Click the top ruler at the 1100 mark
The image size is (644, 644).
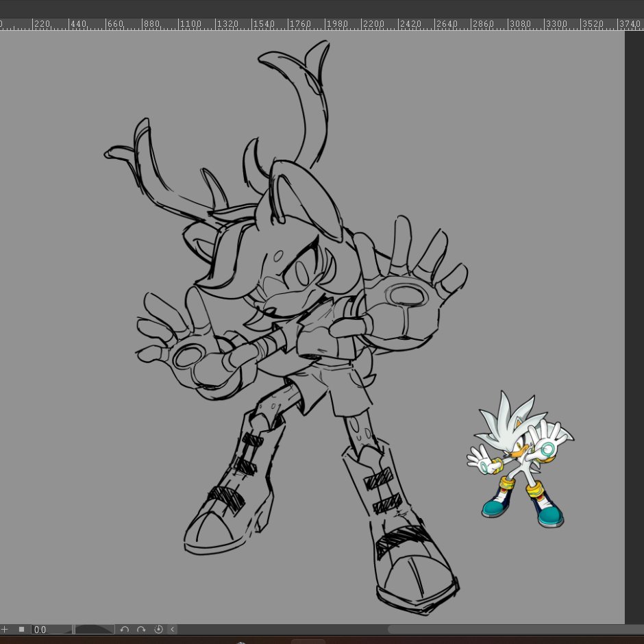(x=190, y=24)
